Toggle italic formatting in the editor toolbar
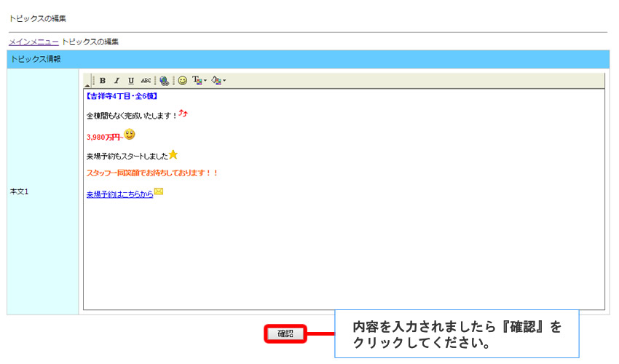Image resolution: width=619 pixels, height=364 pixels. (x=117, y=81)
